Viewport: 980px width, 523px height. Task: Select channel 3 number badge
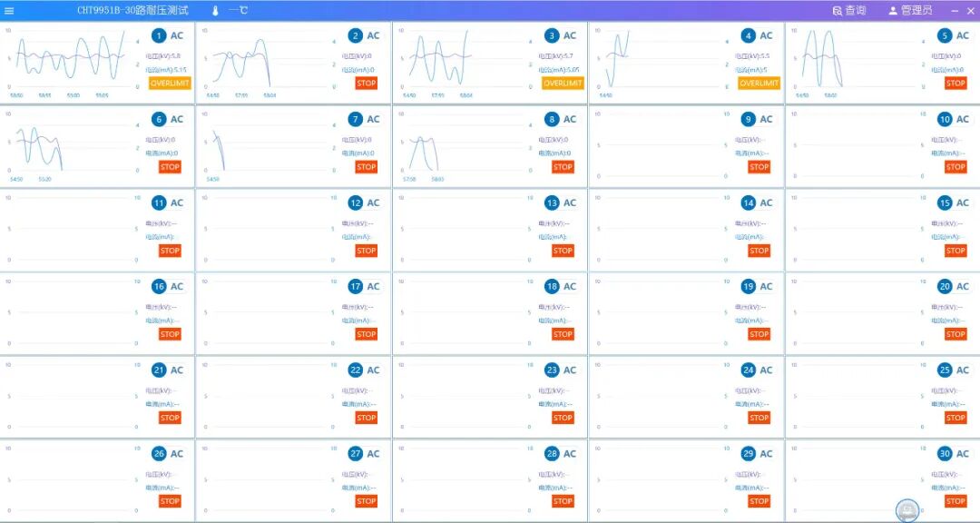click(552, 35)
